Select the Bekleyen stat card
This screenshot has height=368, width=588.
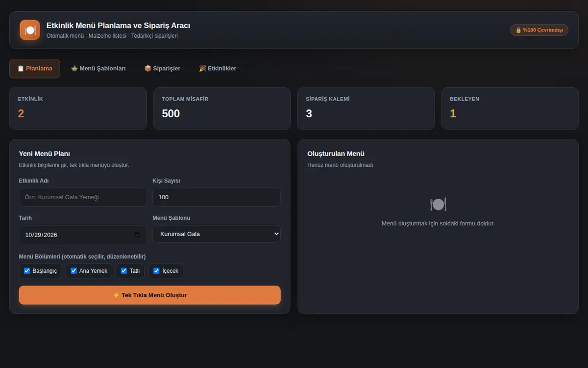tap(510, 108)
